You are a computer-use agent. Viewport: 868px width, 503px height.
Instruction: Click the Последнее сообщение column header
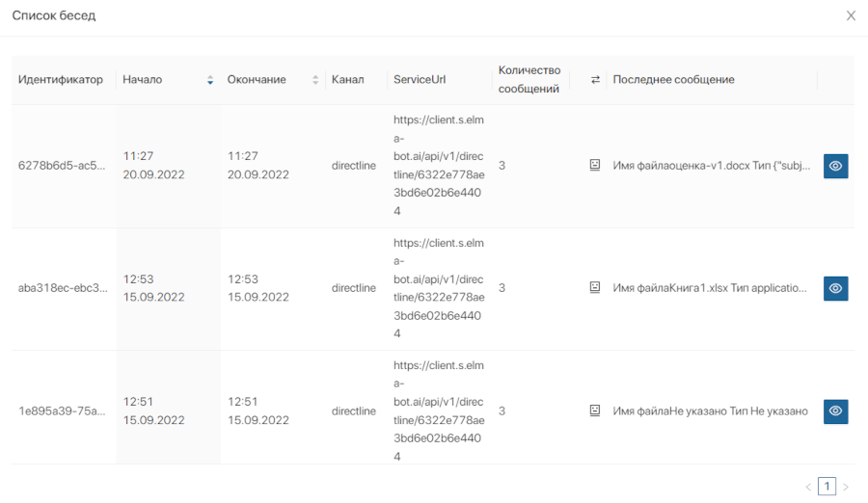[x=673, y=80]
